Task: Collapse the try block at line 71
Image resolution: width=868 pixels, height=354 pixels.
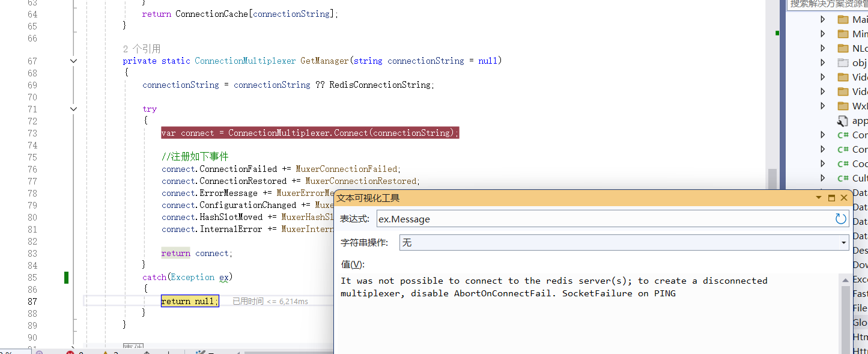Action: pos(73,109)
